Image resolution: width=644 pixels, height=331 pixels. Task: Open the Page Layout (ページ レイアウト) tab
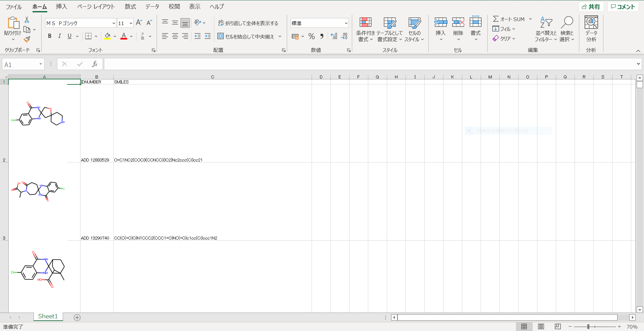[96, 7]
